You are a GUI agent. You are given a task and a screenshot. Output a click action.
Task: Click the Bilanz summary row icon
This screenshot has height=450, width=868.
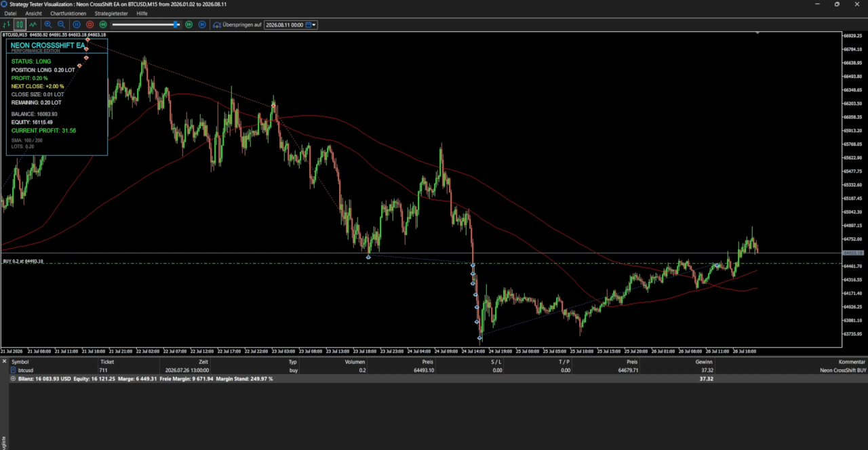[14, 379]
